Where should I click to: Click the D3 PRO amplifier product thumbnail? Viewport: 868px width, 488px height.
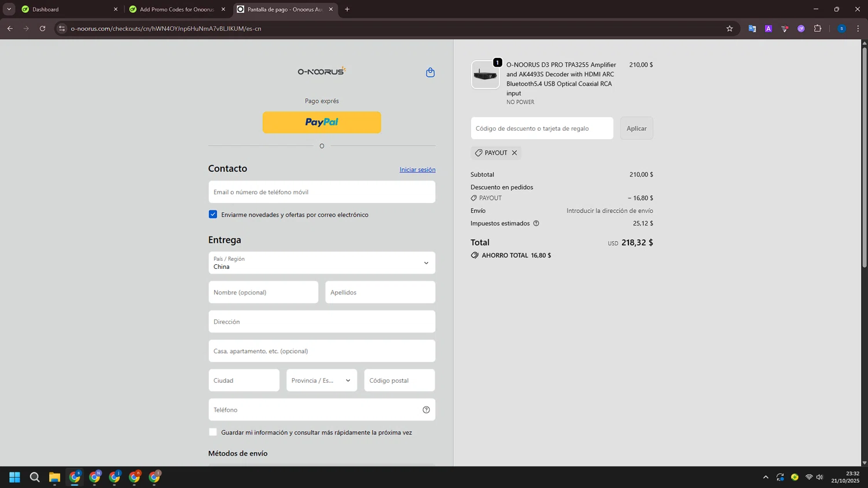(485, 75)
